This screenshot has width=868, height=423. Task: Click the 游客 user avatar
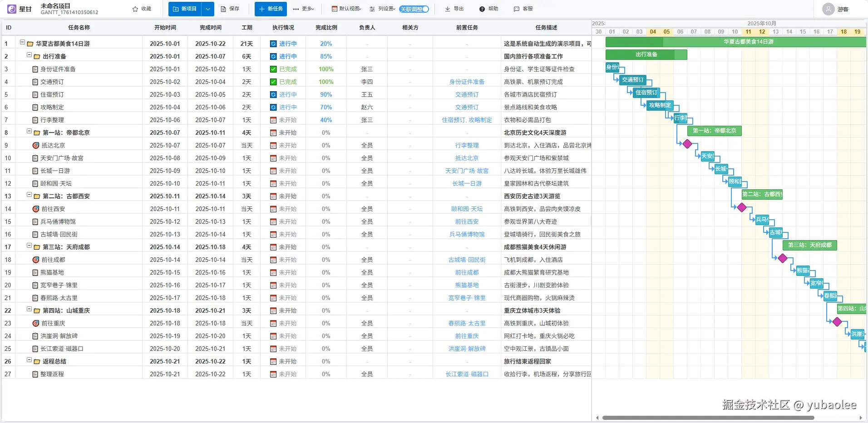829,9
